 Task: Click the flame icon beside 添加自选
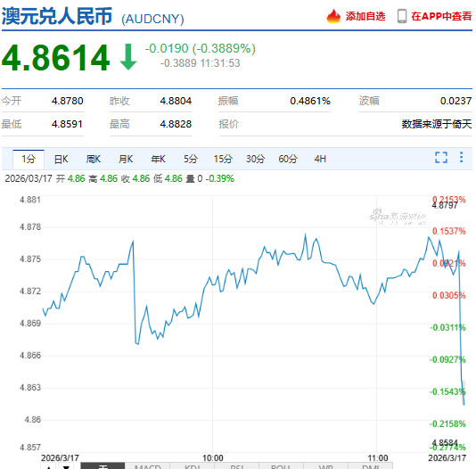333,16
